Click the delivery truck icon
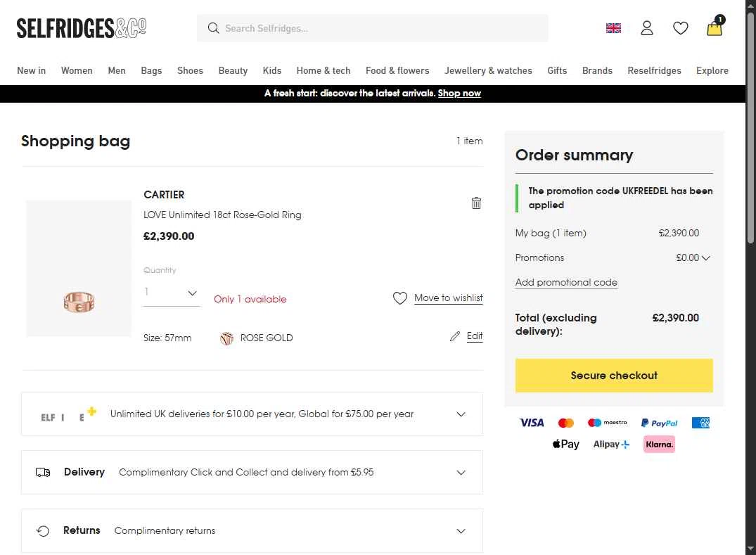The image size is (756, 555). pos(43,472)
